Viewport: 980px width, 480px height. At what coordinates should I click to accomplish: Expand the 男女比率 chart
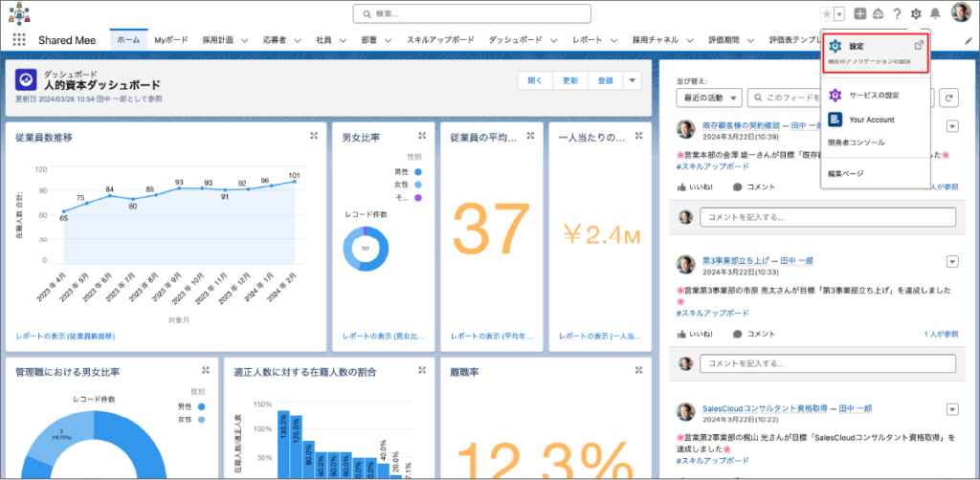(x=422, y=136)
